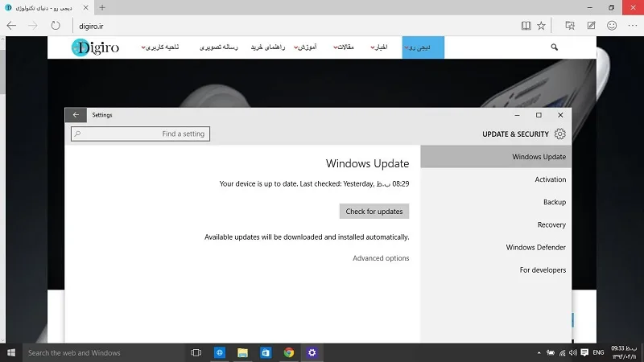
Task: Expand the ناحیه کاربری menu
Action: (x=160, y=47)
